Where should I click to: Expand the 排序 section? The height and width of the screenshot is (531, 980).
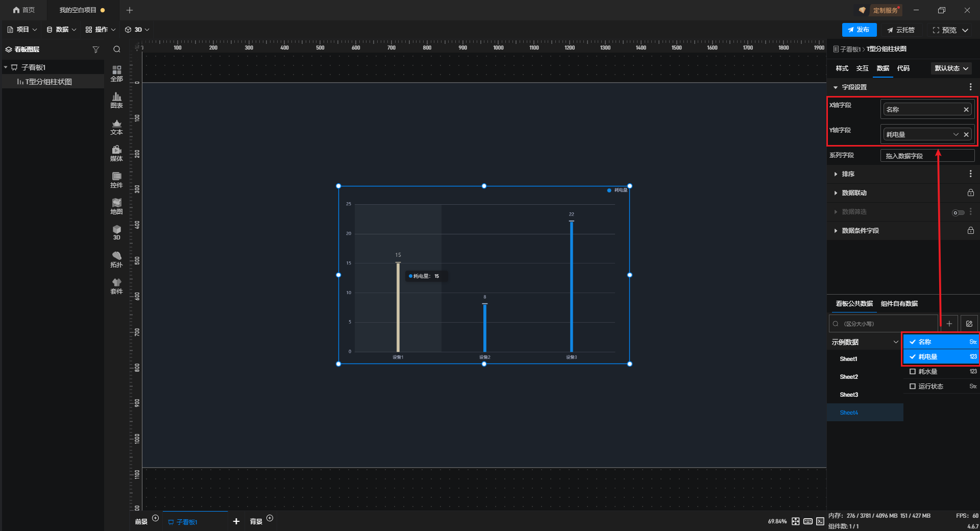point(848,174)
